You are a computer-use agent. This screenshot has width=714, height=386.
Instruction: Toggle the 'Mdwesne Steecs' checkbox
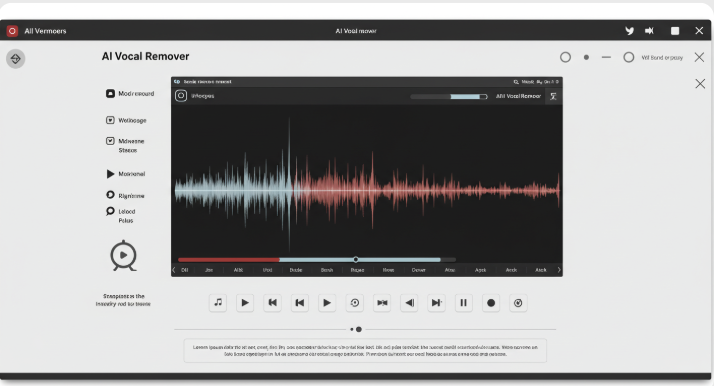tap(110, 141)
